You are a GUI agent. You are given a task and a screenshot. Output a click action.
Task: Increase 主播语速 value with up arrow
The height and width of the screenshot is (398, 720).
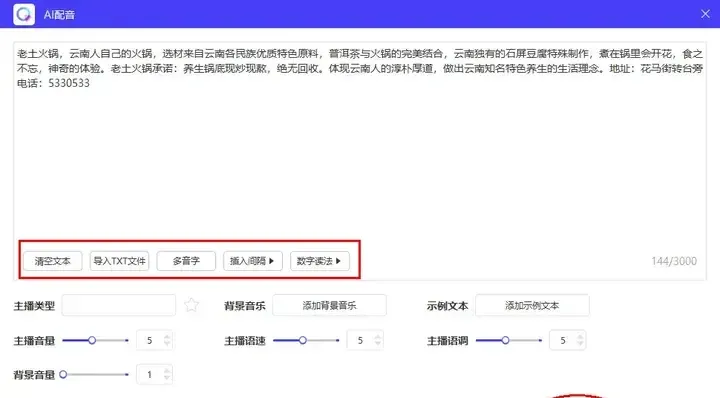(x=377, y=336)
